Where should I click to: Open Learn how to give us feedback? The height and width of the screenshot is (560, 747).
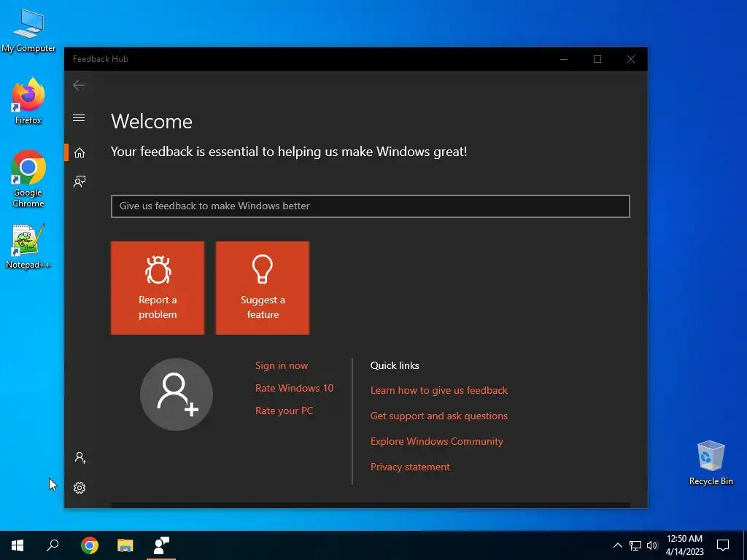click(x=439, y=391)
